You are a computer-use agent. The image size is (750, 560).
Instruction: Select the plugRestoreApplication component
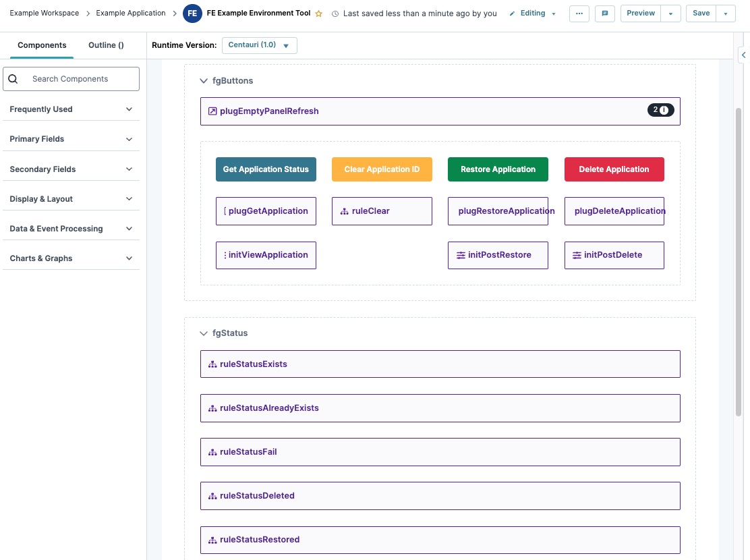(498, 211)
